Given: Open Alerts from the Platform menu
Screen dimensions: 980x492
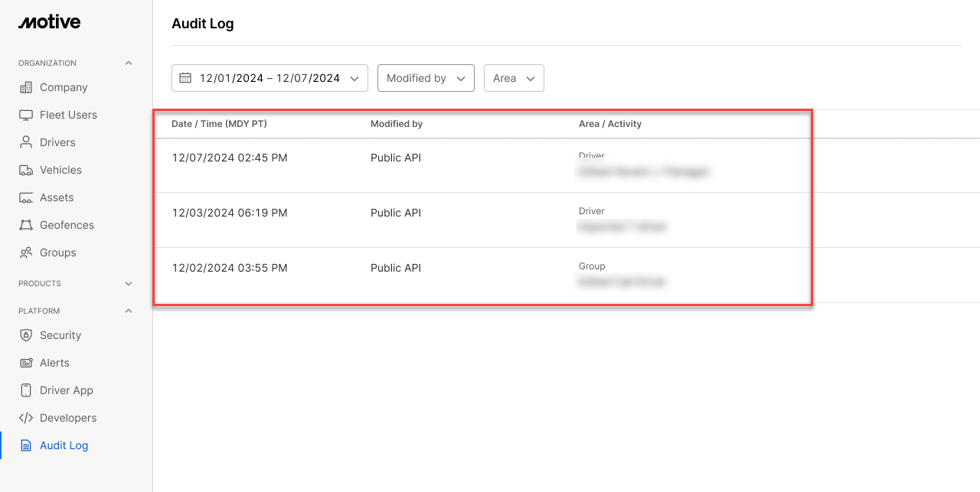Looking at the screenshot, I should 54,363.
